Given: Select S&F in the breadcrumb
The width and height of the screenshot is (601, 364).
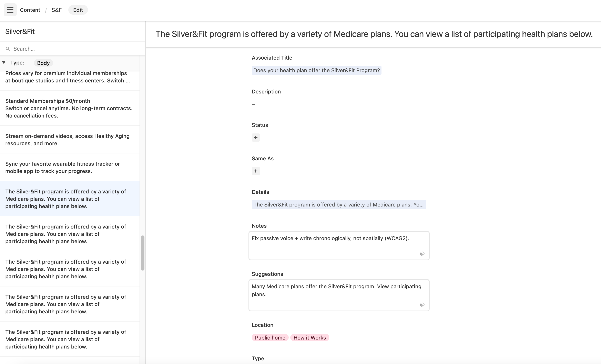Looking at the screenshot, I should pos(56,10).
